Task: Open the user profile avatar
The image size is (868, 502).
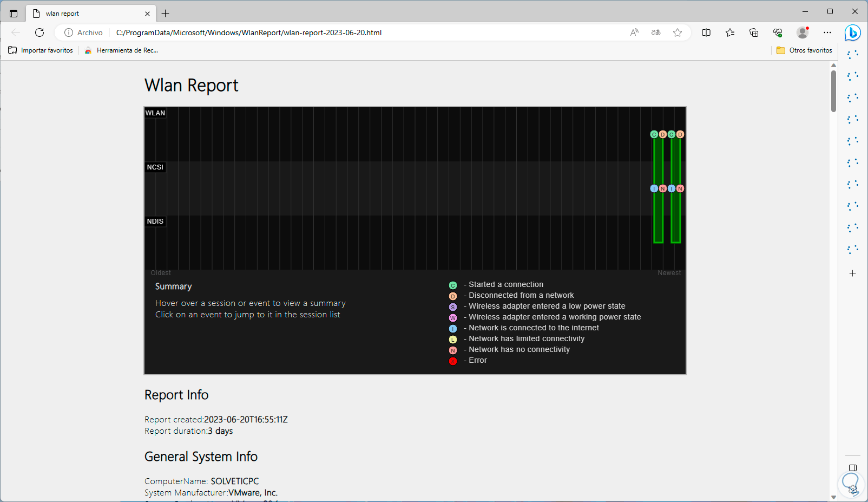Action: pos(803,32)
